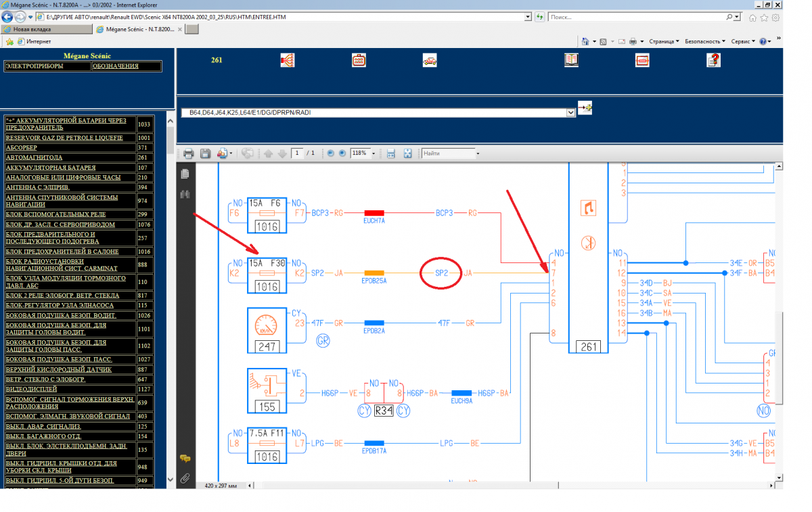
Task: Switch to Новая вкладка tab
Action: [x=46, y=29]
